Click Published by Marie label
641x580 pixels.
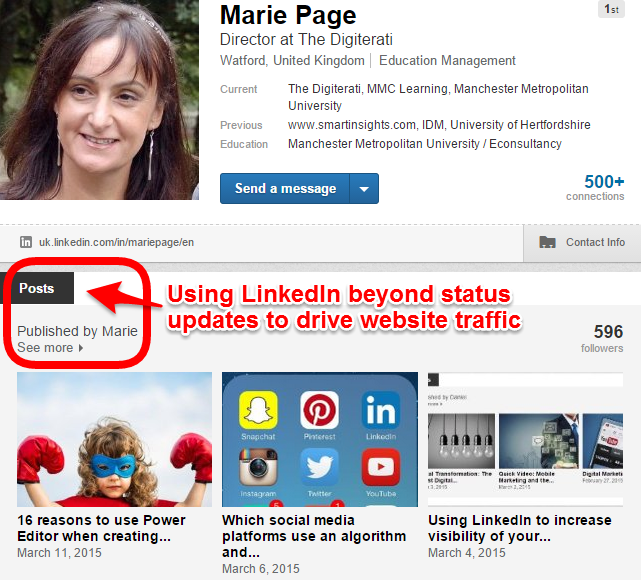pos(77,331)
